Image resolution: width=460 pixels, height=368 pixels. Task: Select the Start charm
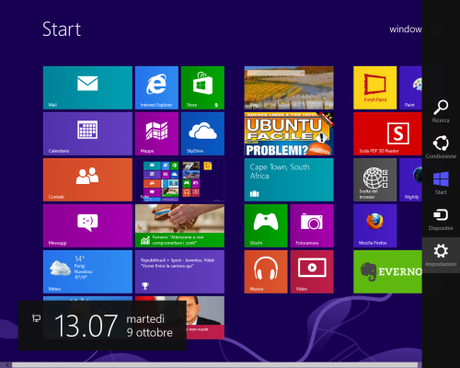click(x=441, y=183)
